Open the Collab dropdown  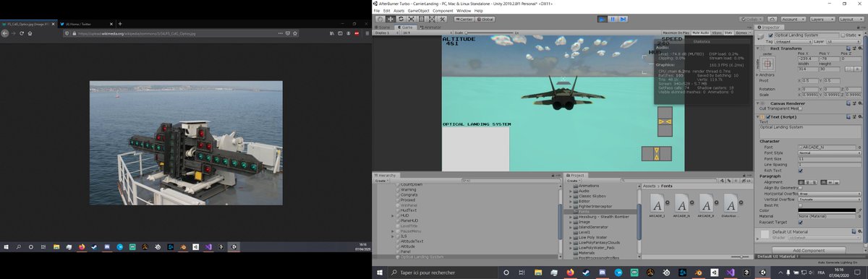(751, 20)
